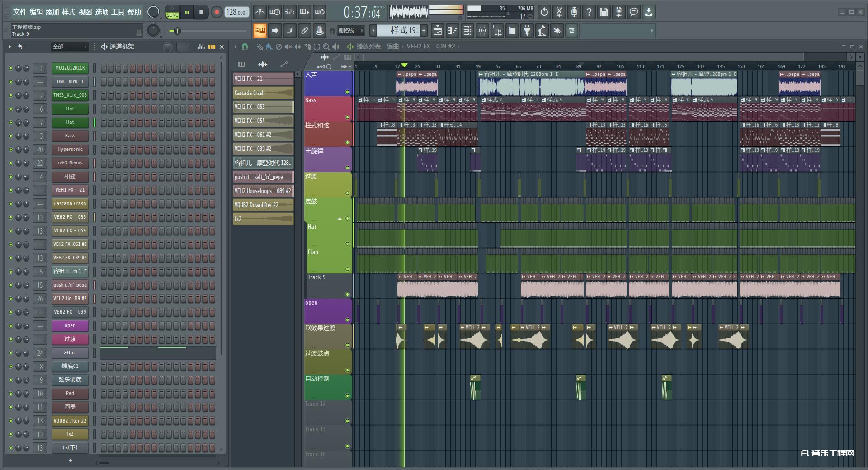The height and width of the screenshot is (470, 868).
Task: Open the playlist view icon
Action: tap(438, 31)
